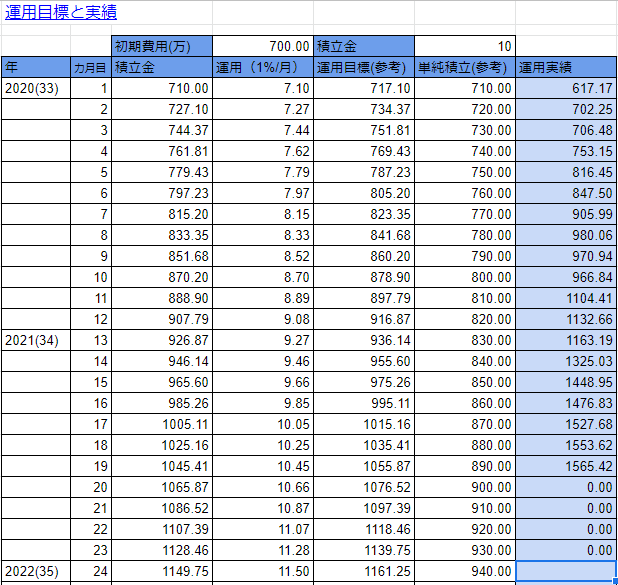Click the monthly contribution value cell showing 10

(x=464, y=46)
